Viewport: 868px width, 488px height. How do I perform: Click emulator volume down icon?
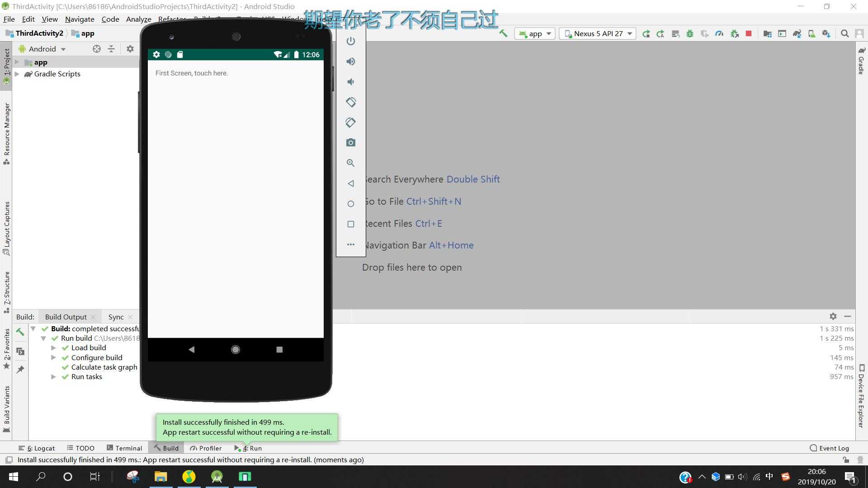351,82
